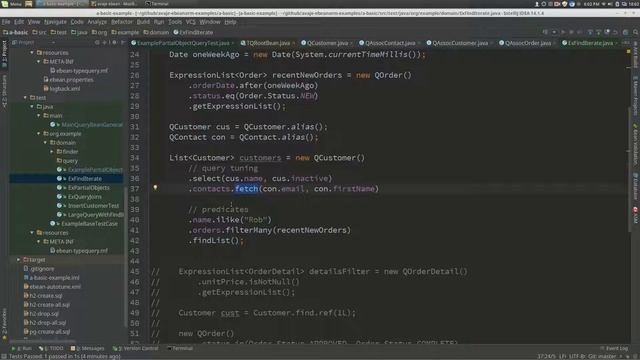Screen dimensions: 640x360
Task: Open the VCS menu
Action: (191, 22)
